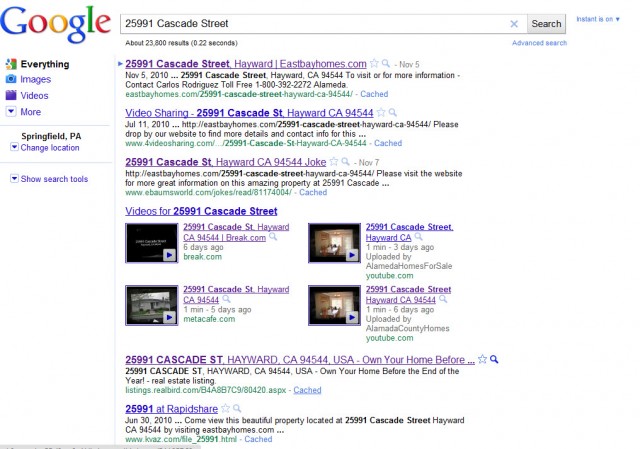Viewport: 640px width, 449px height.
Task: Select the Everything filter
Action: tap(45, 64)
